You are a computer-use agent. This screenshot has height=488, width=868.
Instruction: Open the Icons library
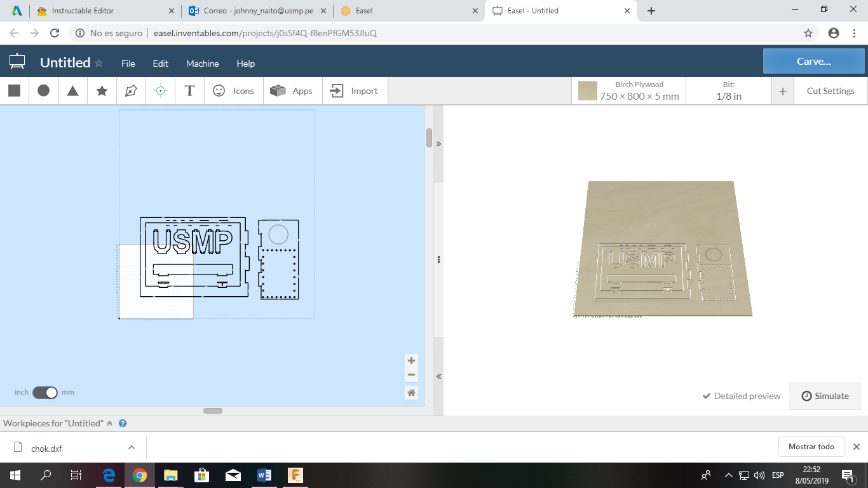pos(233,91)
